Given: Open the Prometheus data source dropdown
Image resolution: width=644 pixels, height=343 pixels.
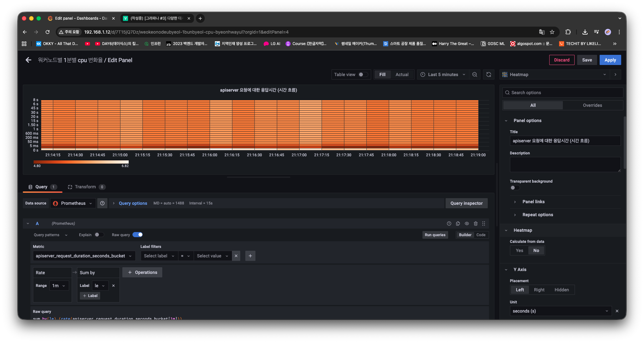Looking at the screenshot, I should [73, 203].
